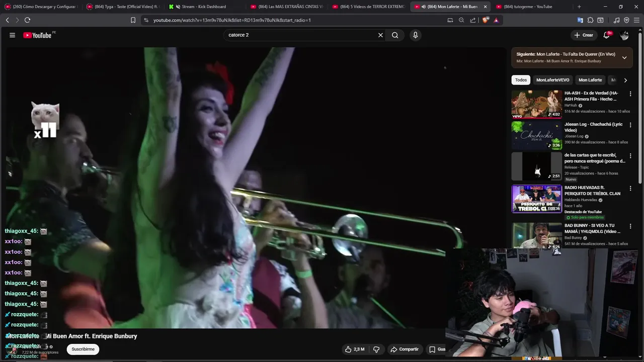Viewport: 644px width, 362px height.
Task: Click the 2:51 de las cartas thumbnail
Action: click(537, 166)
